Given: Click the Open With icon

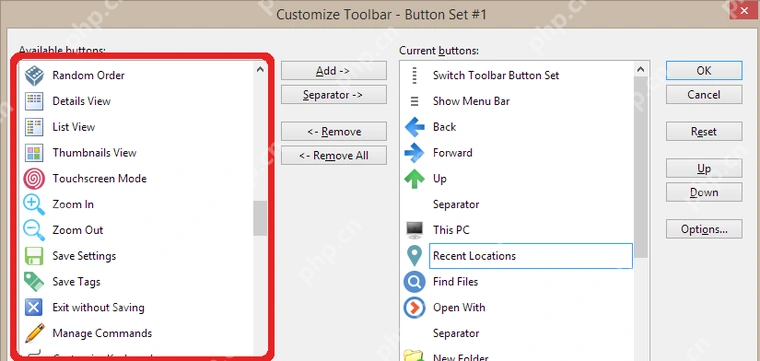Looking at the screenshot, I should pyautogui.click(x=414, y=307).
